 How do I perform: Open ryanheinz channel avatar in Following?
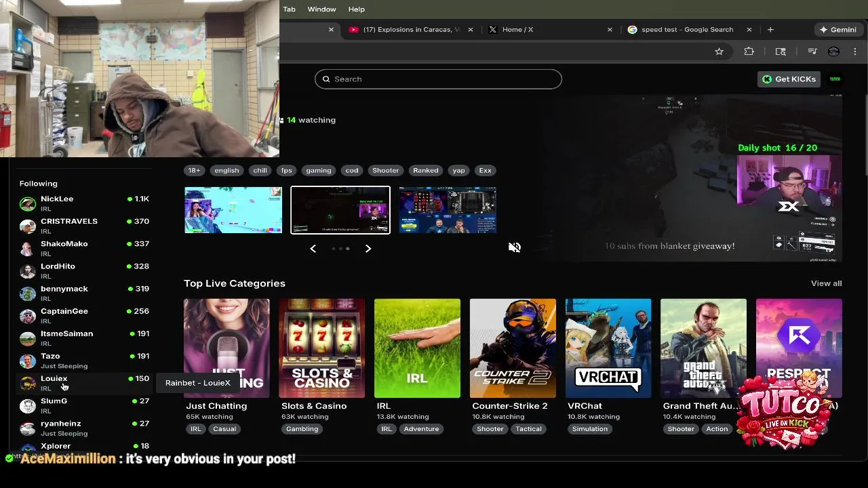[28, 428]
